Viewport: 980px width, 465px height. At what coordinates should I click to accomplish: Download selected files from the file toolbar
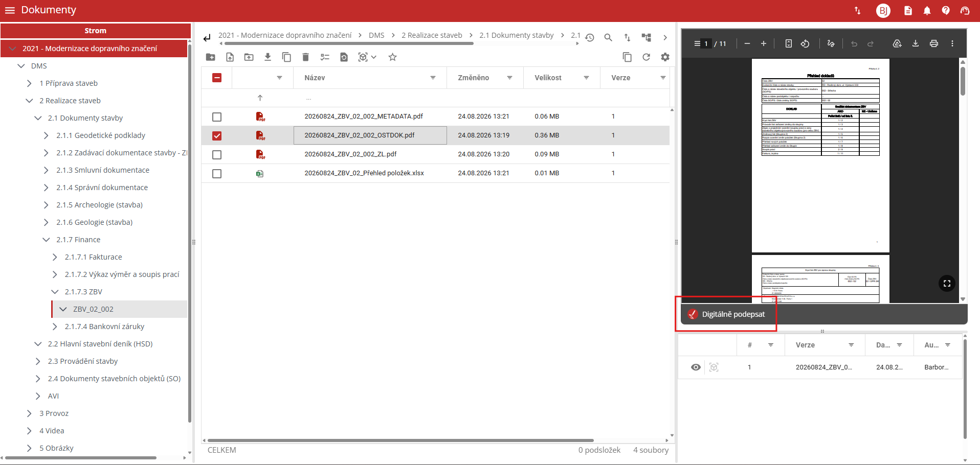tap(268, 57)
